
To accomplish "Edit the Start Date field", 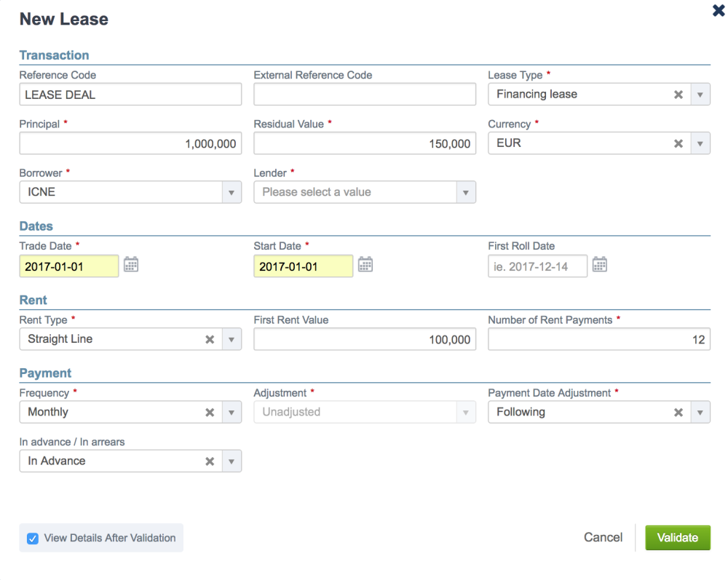I will coord(304,266).
